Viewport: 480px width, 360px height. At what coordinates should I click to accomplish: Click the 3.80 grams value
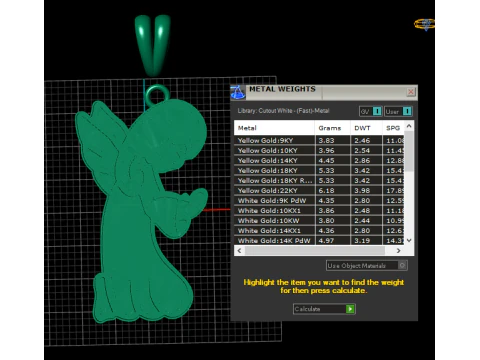pos(326,220)
